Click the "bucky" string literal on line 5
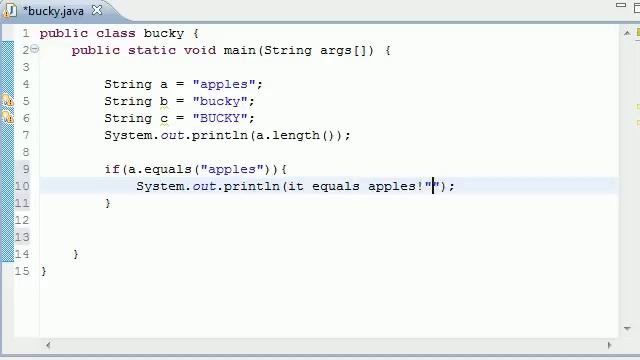The height and width of the screenshot is (360, 640). pyautogui.click(x=220, y=101)
